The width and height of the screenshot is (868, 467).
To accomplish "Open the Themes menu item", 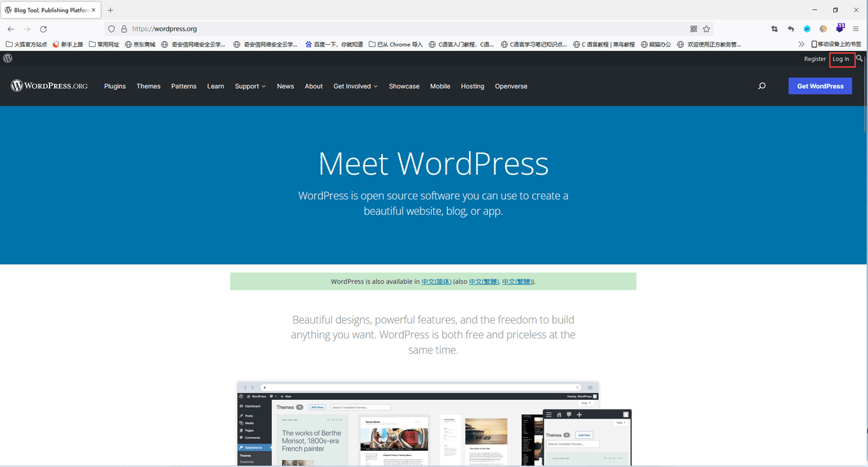I will point(148,86).
